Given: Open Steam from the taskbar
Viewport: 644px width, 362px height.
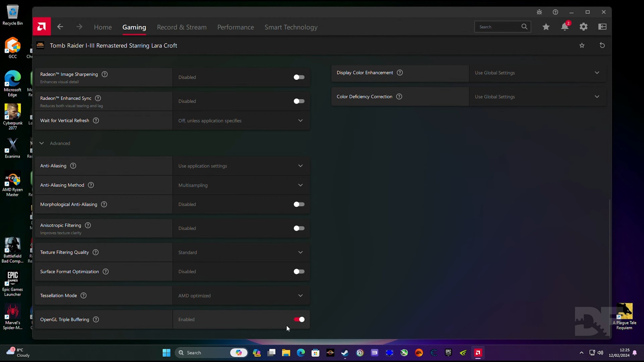Looking at the screenshot, I should [345, 353].
